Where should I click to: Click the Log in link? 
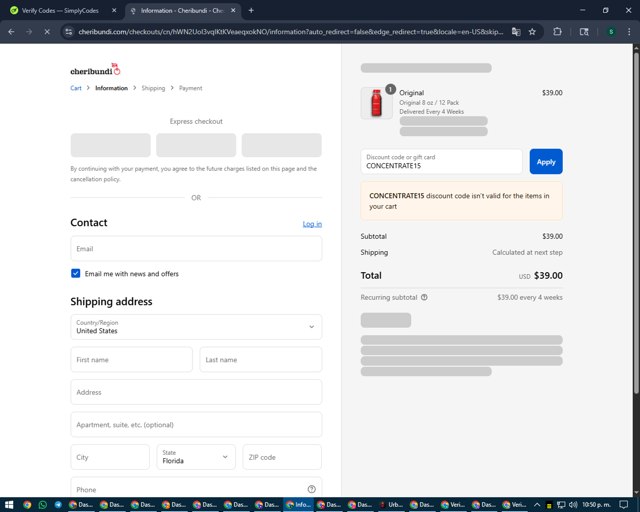click(x=312, y=224)
